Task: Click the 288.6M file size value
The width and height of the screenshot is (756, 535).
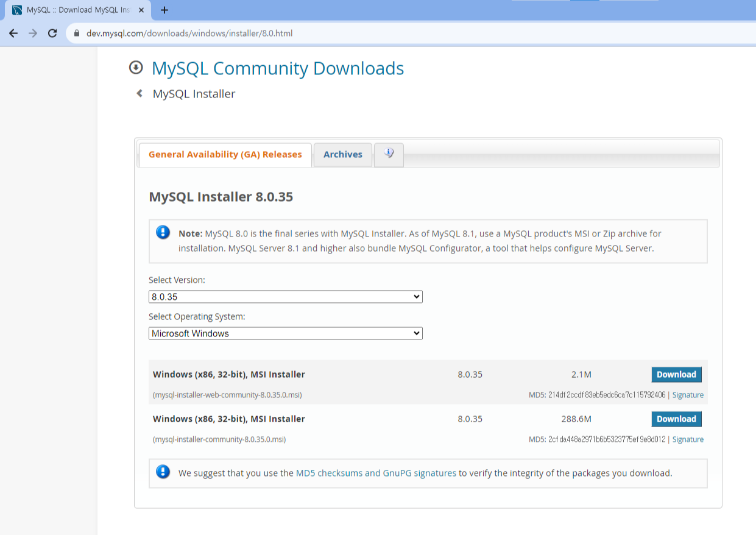Action: pos(576,419)
